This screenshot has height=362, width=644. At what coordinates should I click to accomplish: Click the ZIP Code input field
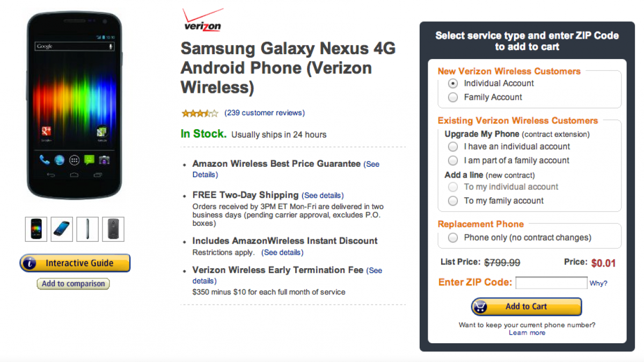coord(551,283)
